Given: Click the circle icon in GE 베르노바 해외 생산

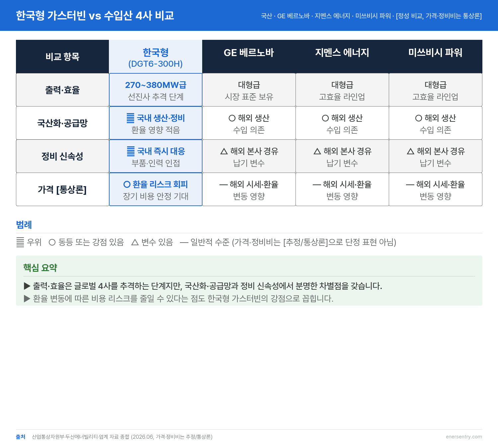Looking at the screenshot, I should 232,118.
